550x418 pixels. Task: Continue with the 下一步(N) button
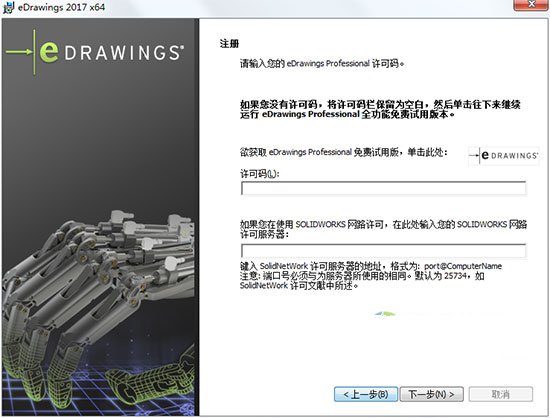431,395
